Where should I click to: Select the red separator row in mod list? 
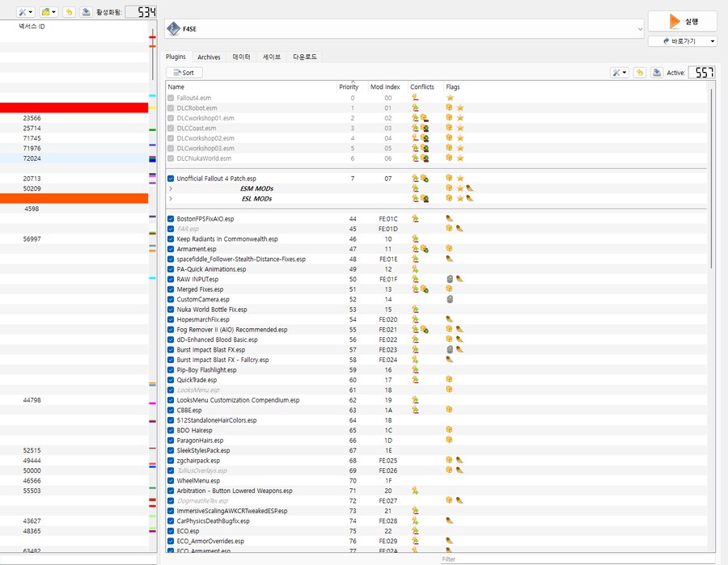(74, 108)
